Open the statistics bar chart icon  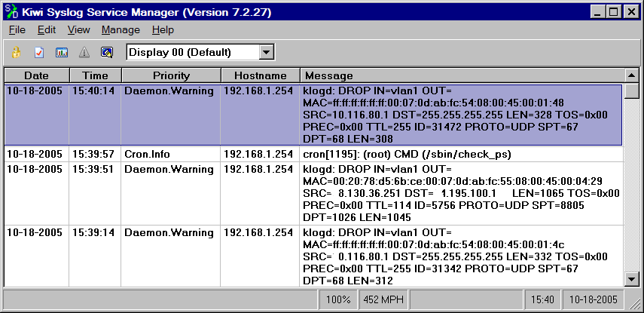pos(62,53)
